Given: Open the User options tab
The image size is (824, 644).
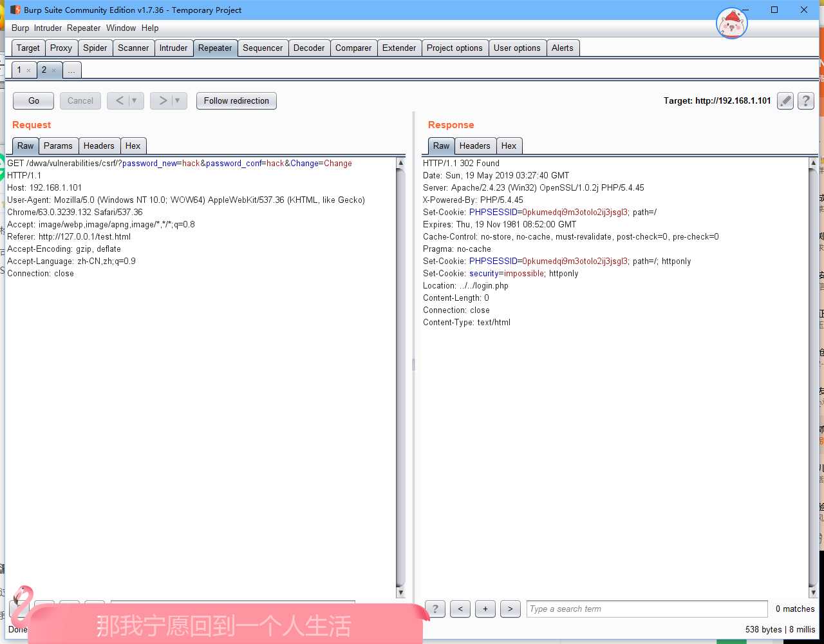Looking at the screenshot, I should (x=517, y=48).
